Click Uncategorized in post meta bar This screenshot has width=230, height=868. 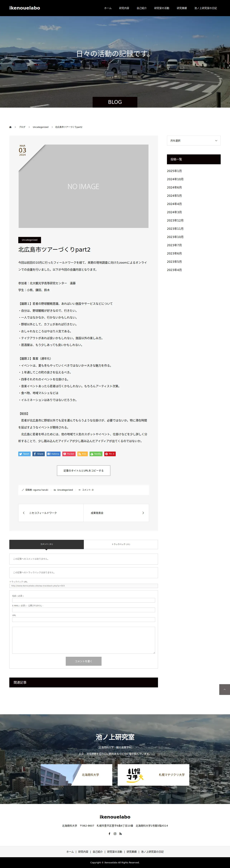(x=65, y=490)
